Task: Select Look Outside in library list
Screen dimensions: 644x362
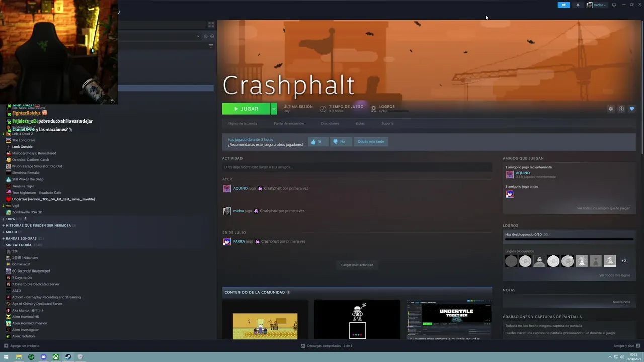Action: [22, 147]
